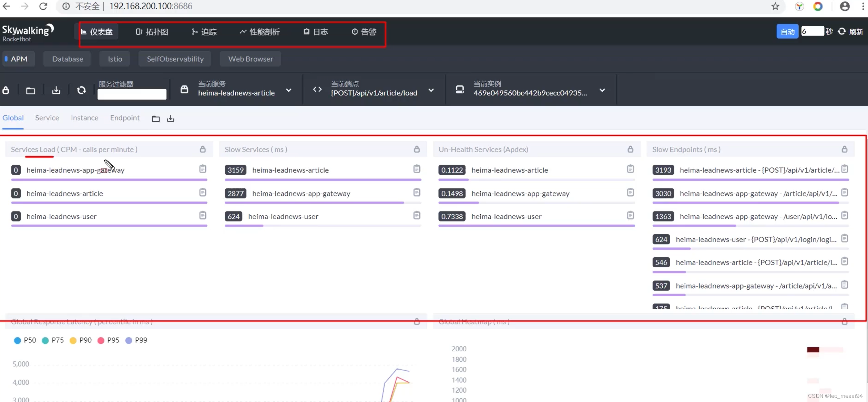
Task: Copy the 1363 slow endpoint name
Action: click(x=844, y=215)
